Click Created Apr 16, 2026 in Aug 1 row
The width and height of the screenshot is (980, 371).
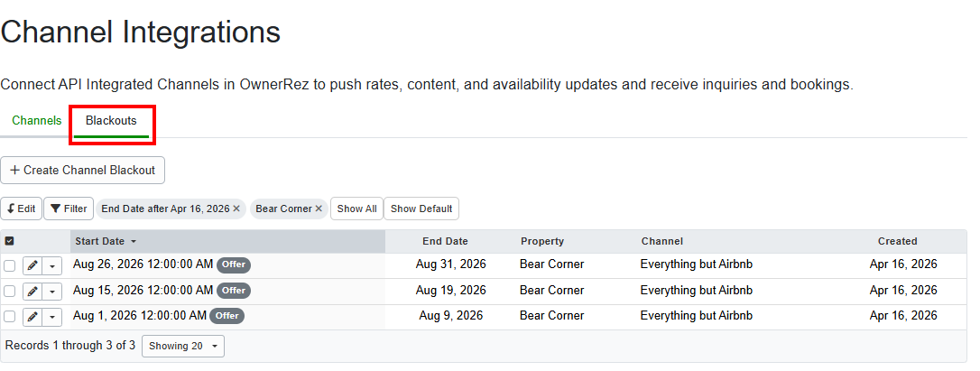coord(903,316)
